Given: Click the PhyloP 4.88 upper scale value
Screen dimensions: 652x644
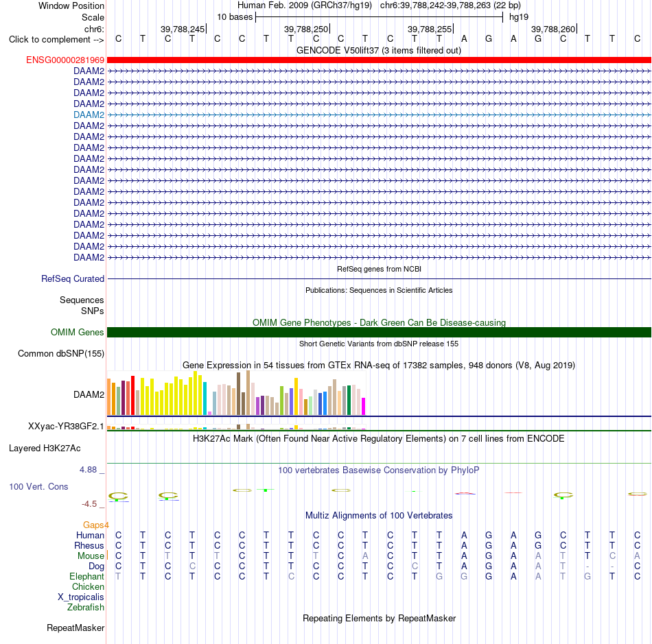Looking at the screenshot, I should click(x=88, y=470).
